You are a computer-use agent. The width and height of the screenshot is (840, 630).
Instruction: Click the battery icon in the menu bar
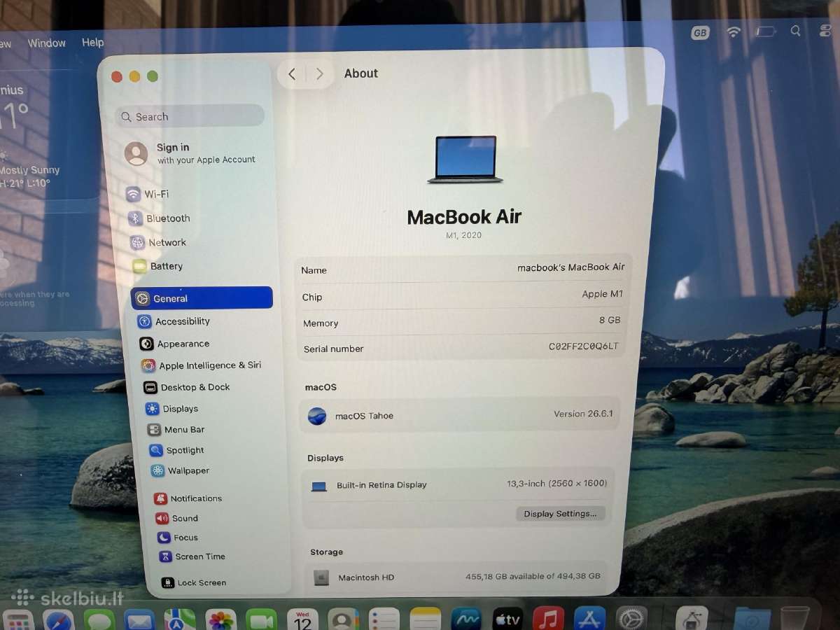pos(766,31)
